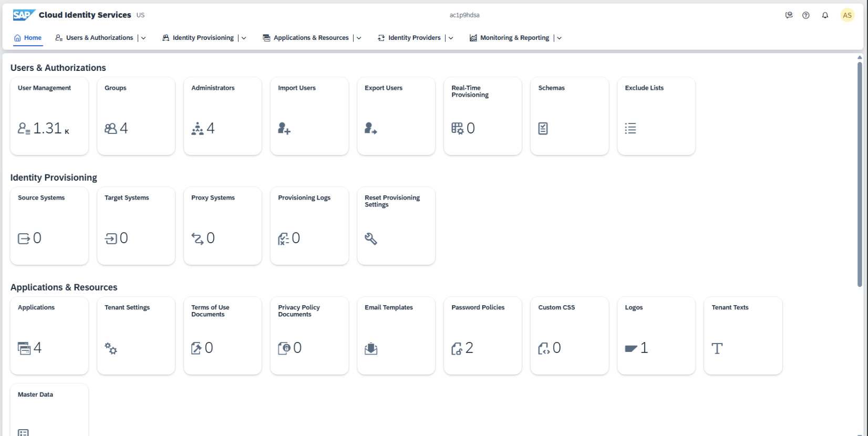Expand the Applications & Resources dropdown arrow
The width and height of the screenshot is (868, 436).
tap(359, 38)
